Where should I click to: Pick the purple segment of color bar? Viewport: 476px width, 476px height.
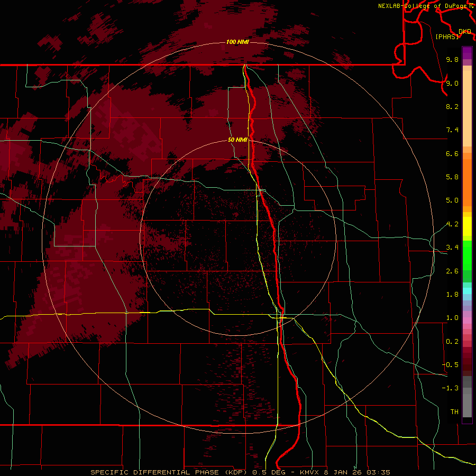pos(467,53)
